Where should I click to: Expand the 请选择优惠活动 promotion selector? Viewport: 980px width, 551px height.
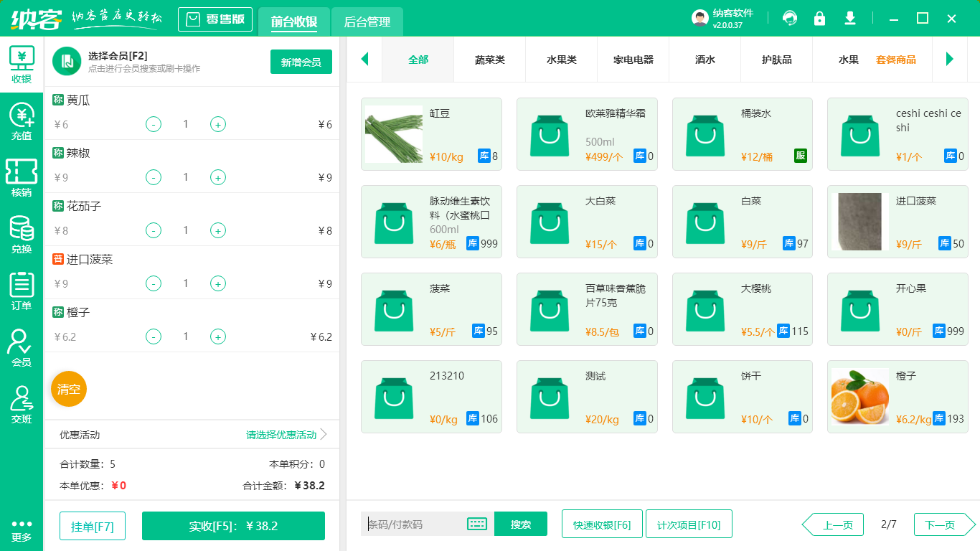tap(286, 435)
